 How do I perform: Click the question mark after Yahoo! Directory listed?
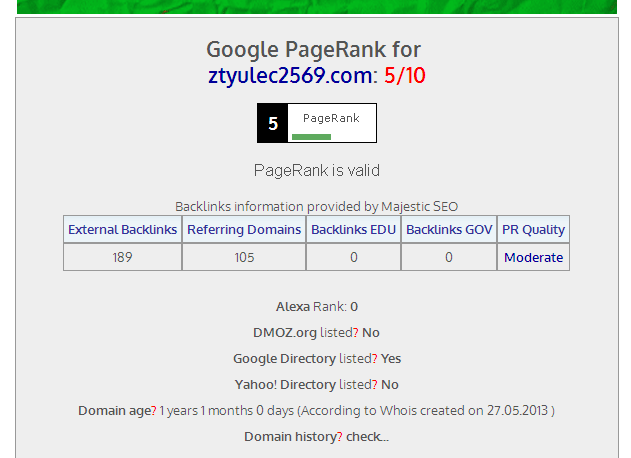point(375,385)
